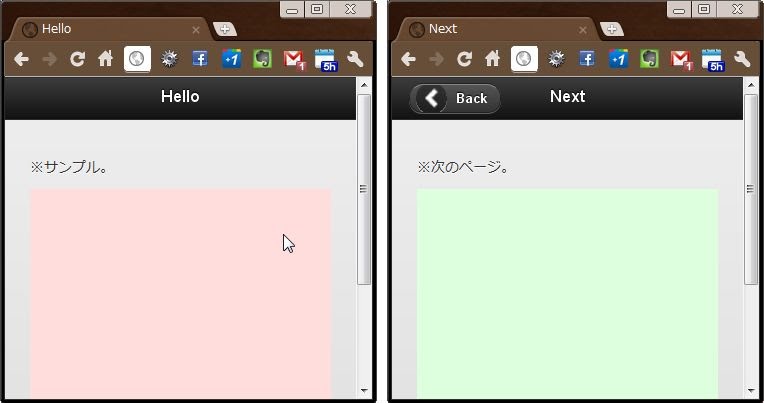
Task: Click the browser back arrow in the Next window
Action: (x=408, y=59)
